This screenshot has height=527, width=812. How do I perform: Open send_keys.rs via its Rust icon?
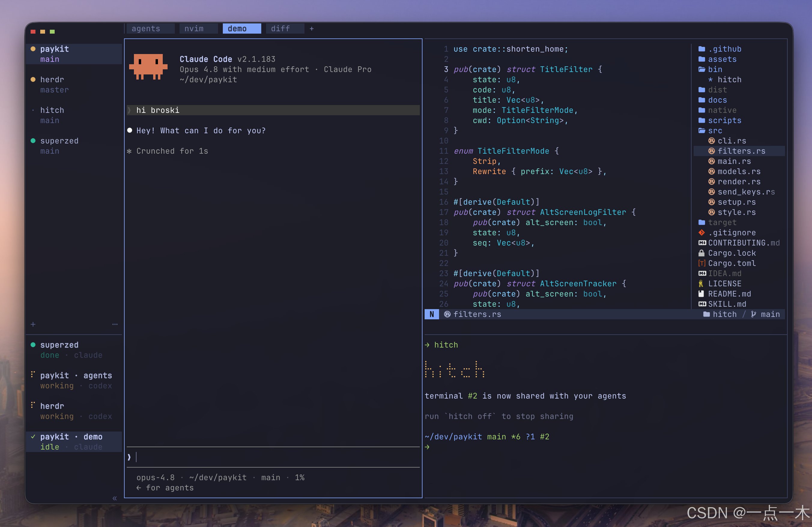(x=711, y=192)
